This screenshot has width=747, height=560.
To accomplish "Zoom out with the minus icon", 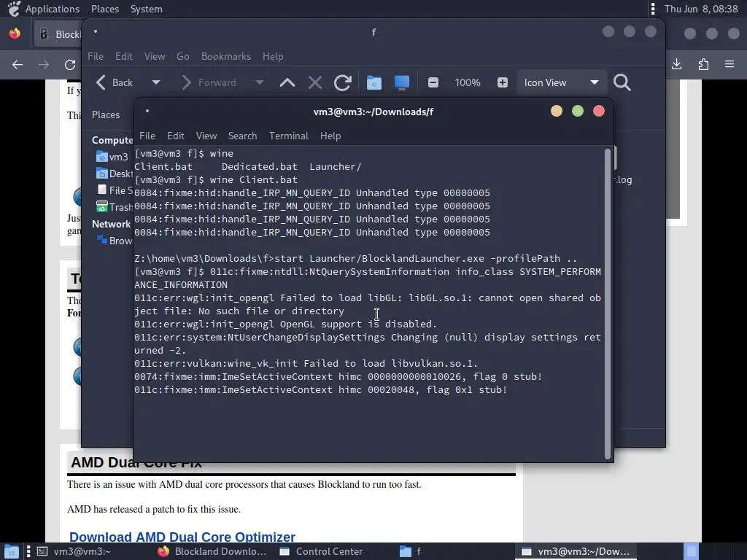I will click(x=433, y=82).
